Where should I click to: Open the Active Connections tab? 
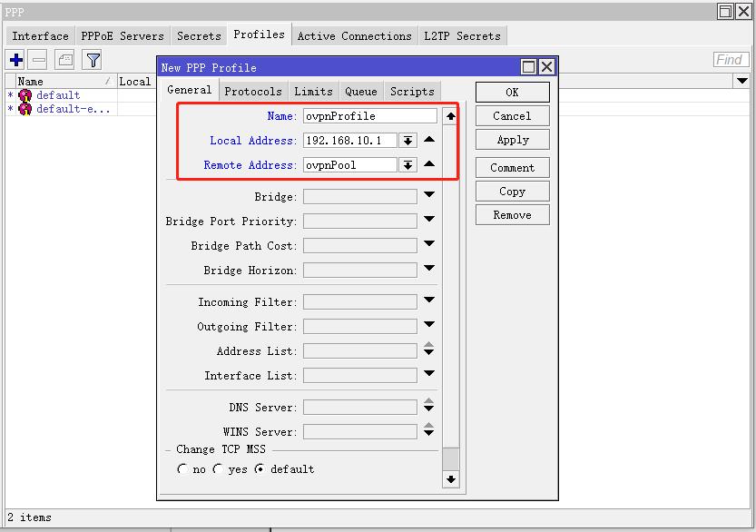point(354,36)
